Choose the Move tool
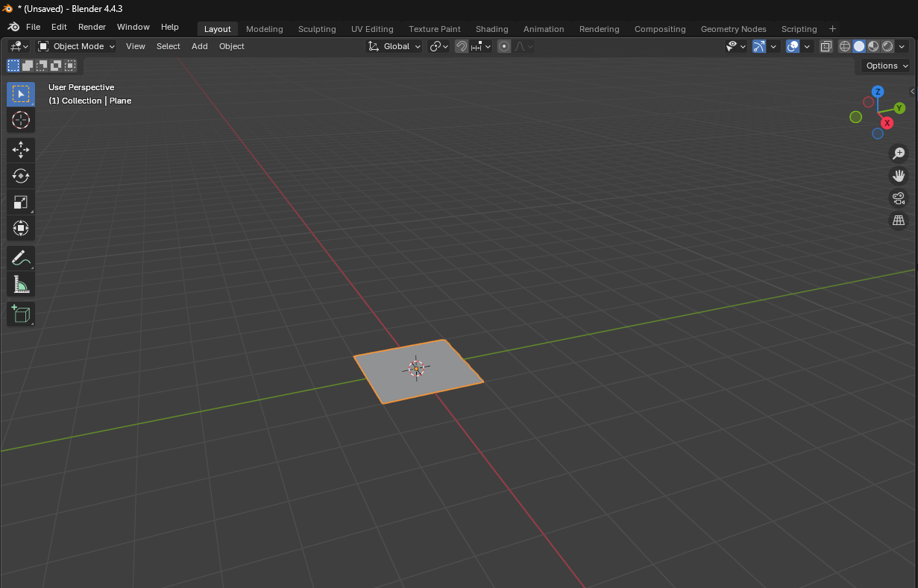The width and height of the screenshot is (918, 588). [21, 150]
